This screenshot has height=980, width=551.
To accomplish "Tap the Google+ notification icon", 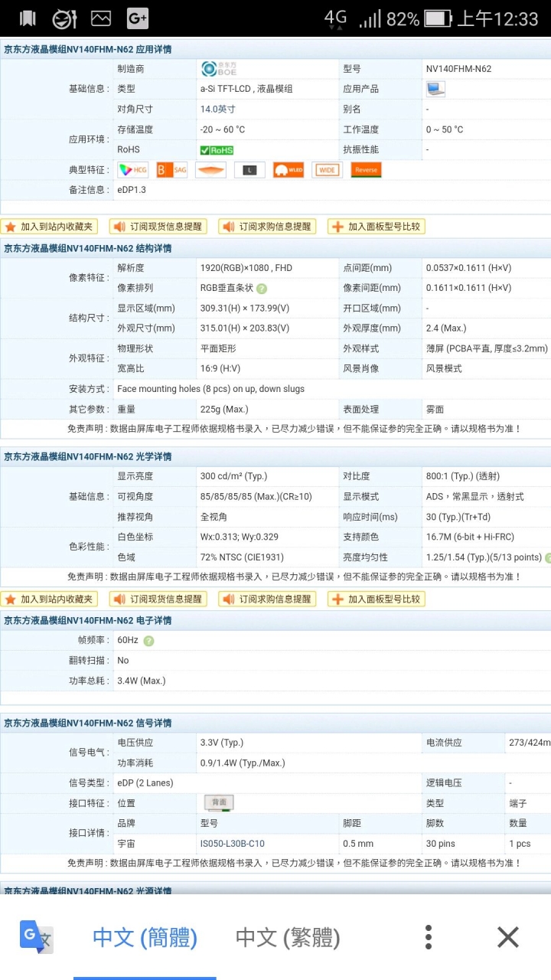I will pyautogui.click(x=138, y=18).
